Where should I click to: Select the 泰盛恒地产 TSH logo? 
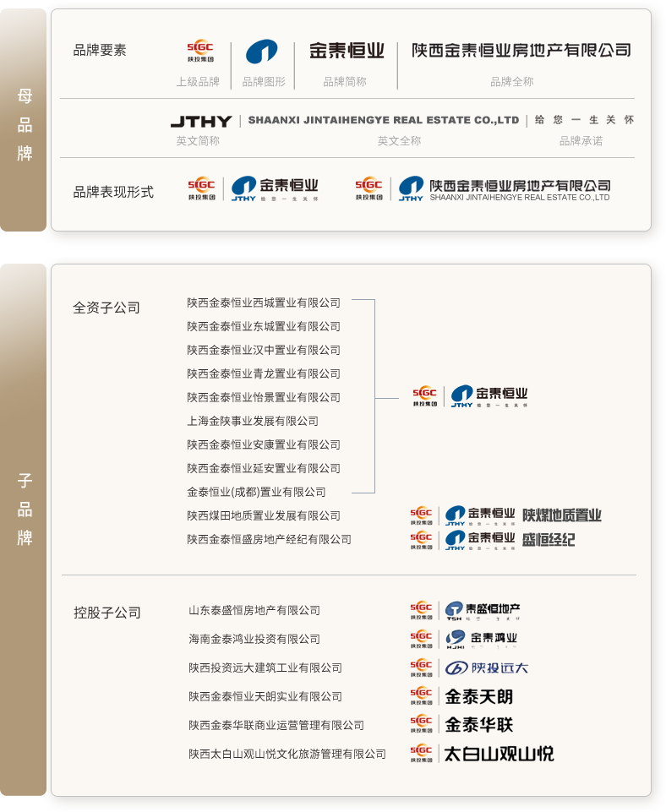483,611
